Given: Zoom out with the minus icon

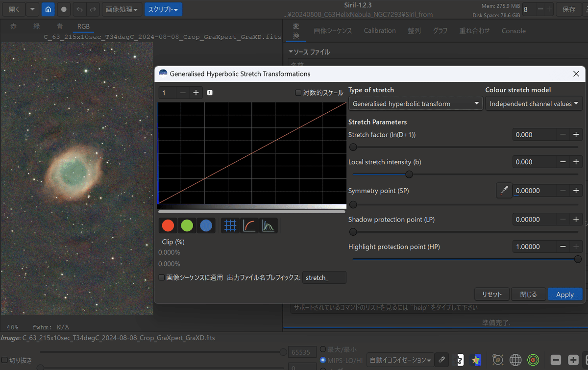Looking at the screenshot, I should point(556,360).
